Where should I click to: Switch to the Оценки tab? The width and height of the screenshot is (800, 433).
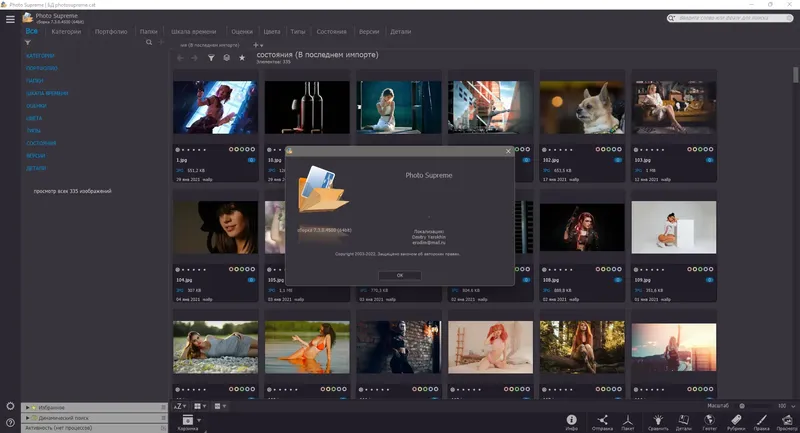pyautogui.click(x=242, y=32)
